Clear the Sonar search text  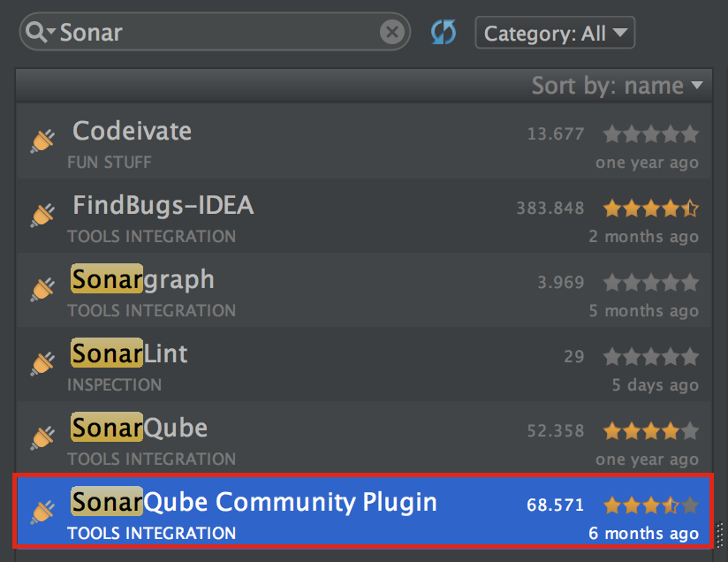392,33
